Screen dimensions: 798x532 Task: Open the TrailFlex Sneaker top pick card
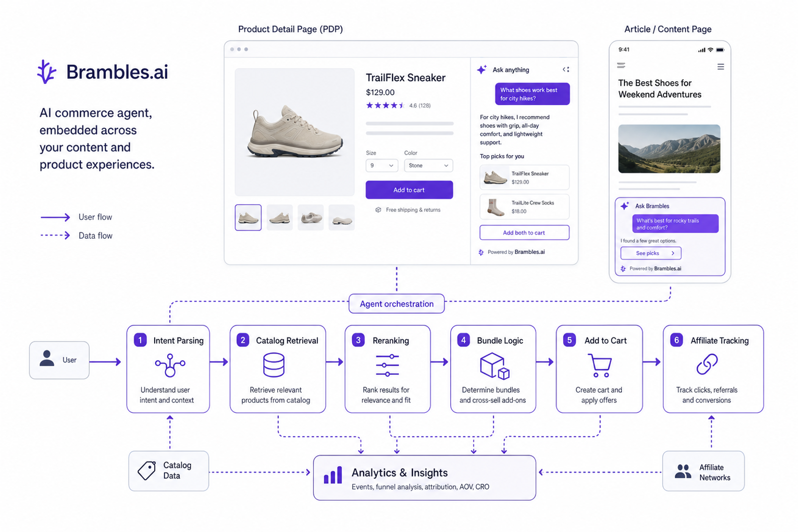[x=524, y=177]
